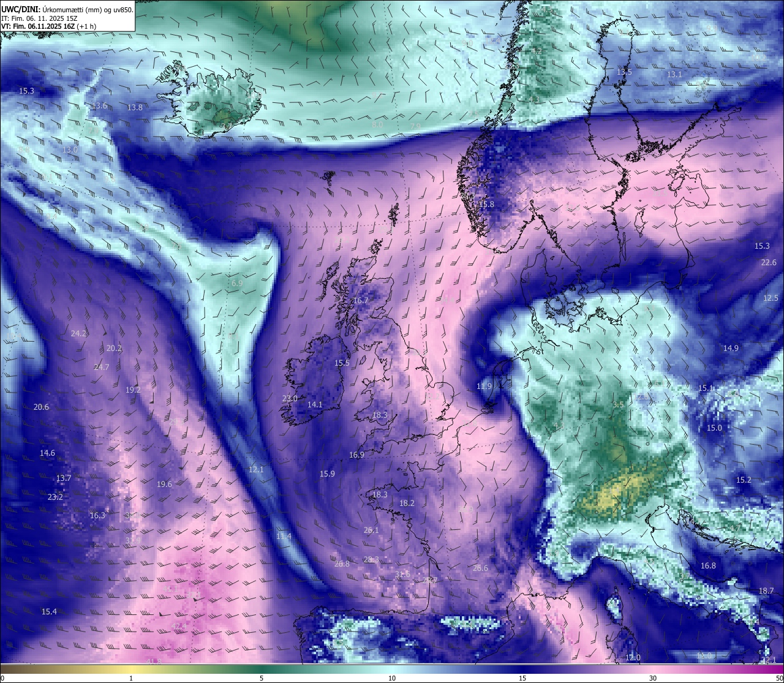Image resolution: width=784 pixels, height=683 pixels.
Task: Click the 13.1 value near the top right
Action: 674,75
